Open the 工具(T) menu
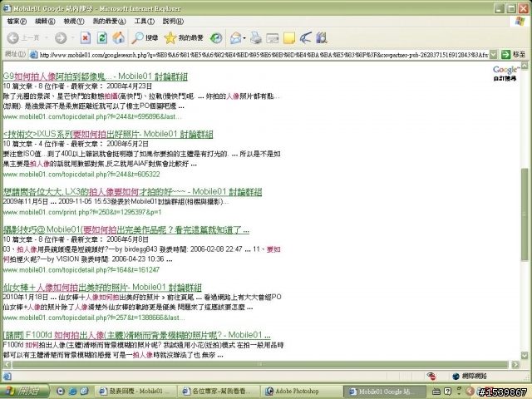Image resolution: width=532 pixels, height=399 pixels. click(x=145, y=22)
